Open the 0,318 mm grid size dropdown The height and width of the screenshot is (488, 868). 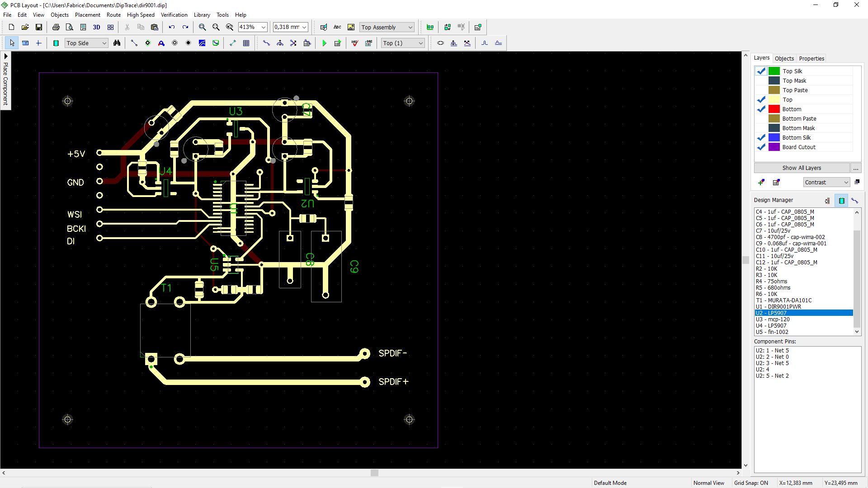304,27
